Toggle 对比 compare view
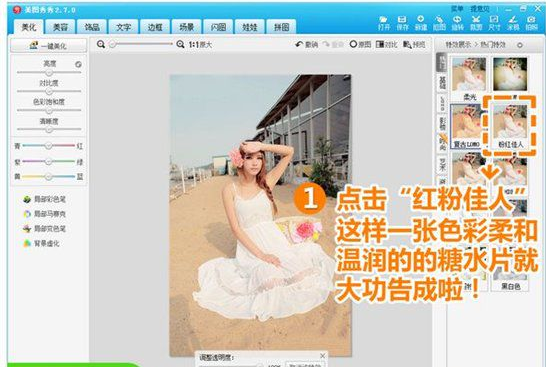546x367 pixels. pos(387,44)
